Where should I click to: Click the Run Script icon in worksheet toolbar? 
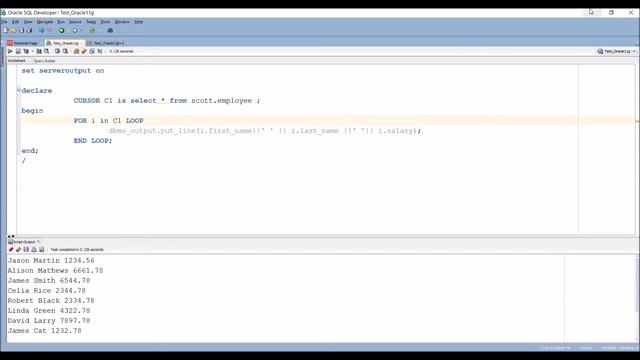tap(18, 51)
